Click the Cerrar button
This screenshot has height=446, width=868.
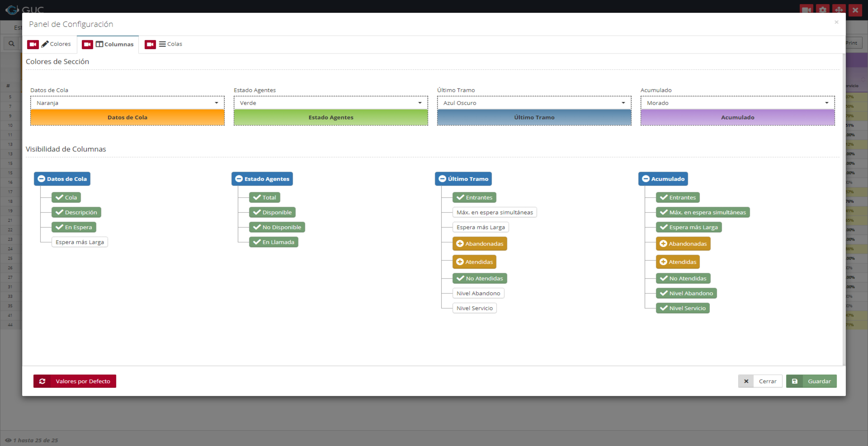click(x=760, y=381)
